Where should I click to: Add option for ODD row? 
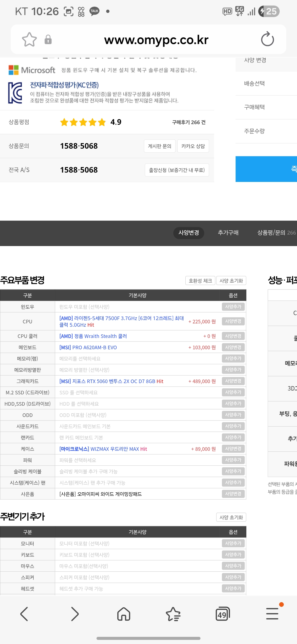click(233, 415)
